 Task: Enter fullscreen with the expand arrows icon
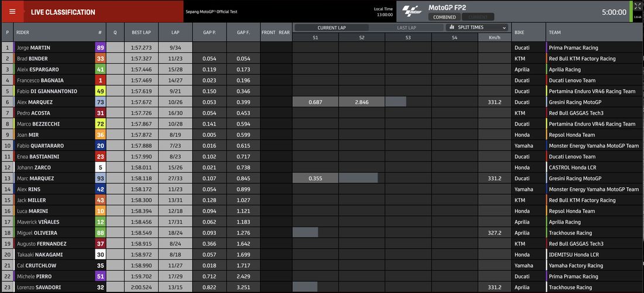point(638,6)
